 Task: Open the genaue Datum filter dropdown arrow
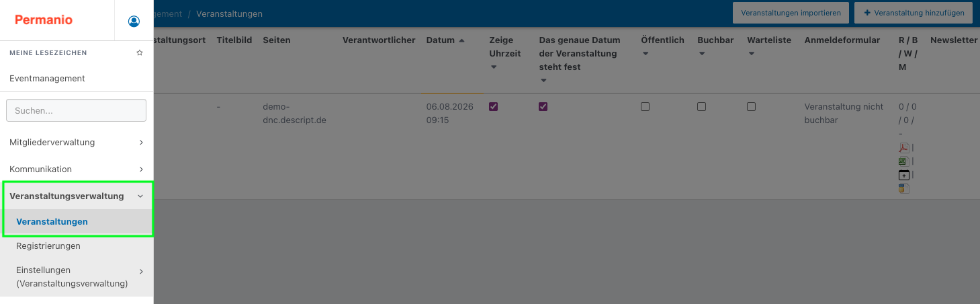[x=543, y=81]
